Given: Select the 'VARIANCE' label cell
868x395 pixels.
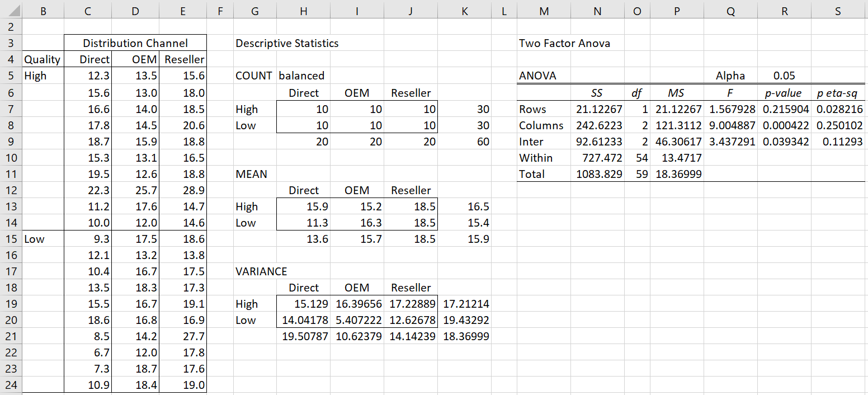Looking at the screenshot, I should (x=261, y=271).
